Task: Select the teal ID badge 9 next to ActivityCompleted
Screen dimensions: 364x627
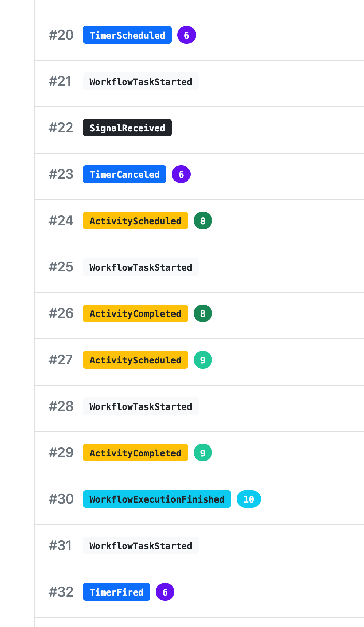Action: tap(203, 452)
